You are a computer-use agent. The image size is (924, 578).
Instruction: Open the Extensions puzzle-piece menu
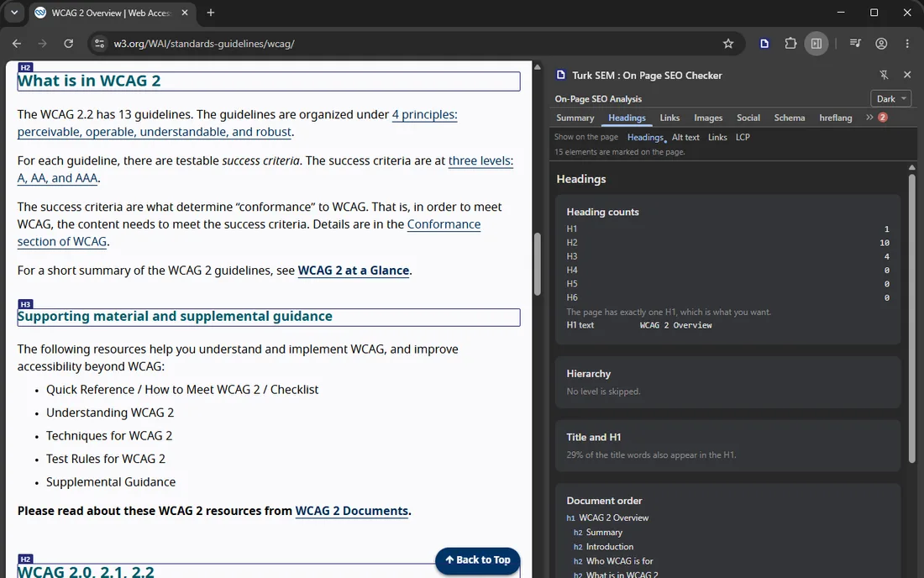pyautogui.click(x=790, y=44)
